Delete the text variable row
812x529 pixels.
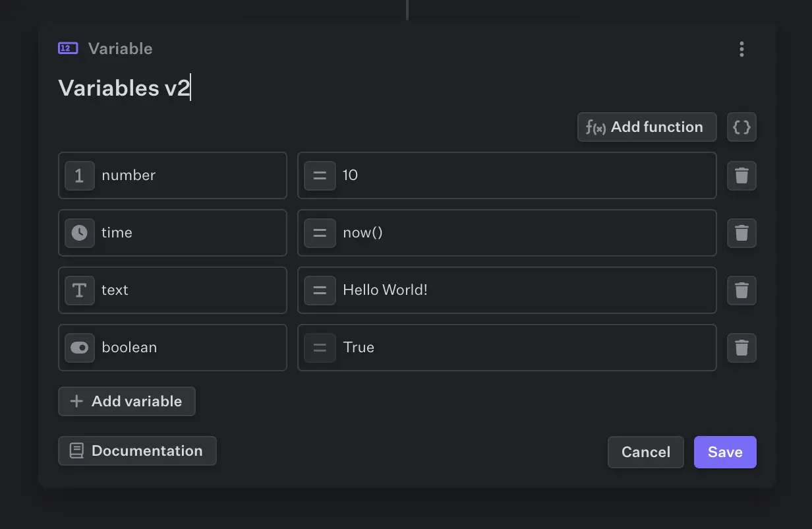pos(741,290)
